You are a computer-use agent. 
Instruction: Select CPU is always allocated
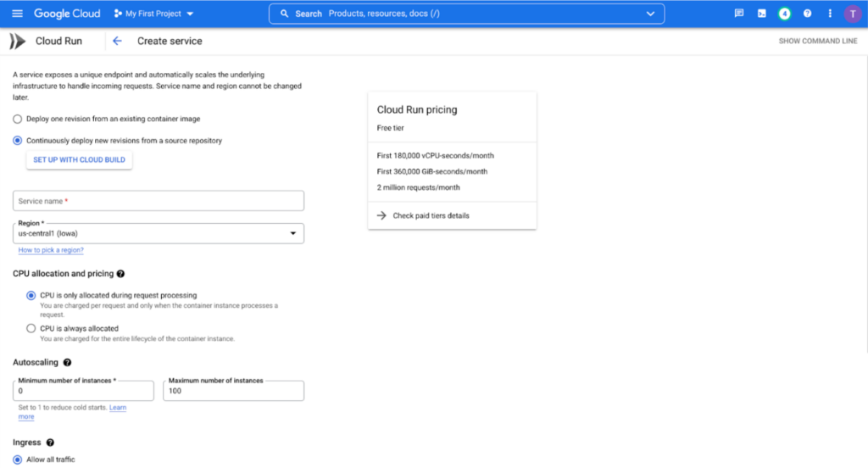(31, 328)
